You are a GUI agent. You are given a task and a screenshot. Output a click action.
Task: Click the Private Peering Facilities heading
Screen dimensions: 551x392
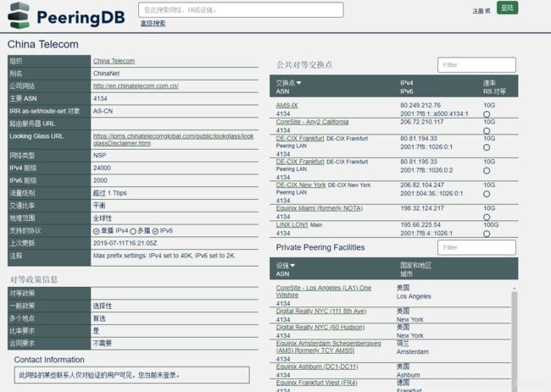320,247
